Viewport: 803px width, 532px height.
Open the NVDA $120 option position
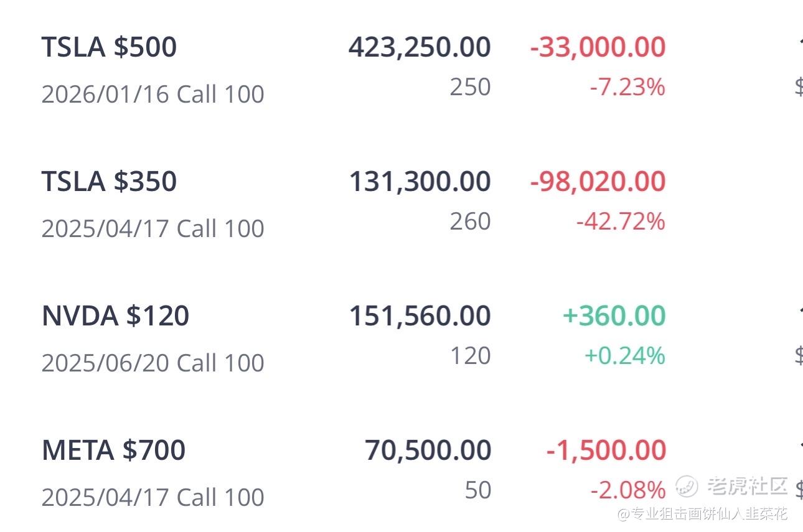pos(115,316)
